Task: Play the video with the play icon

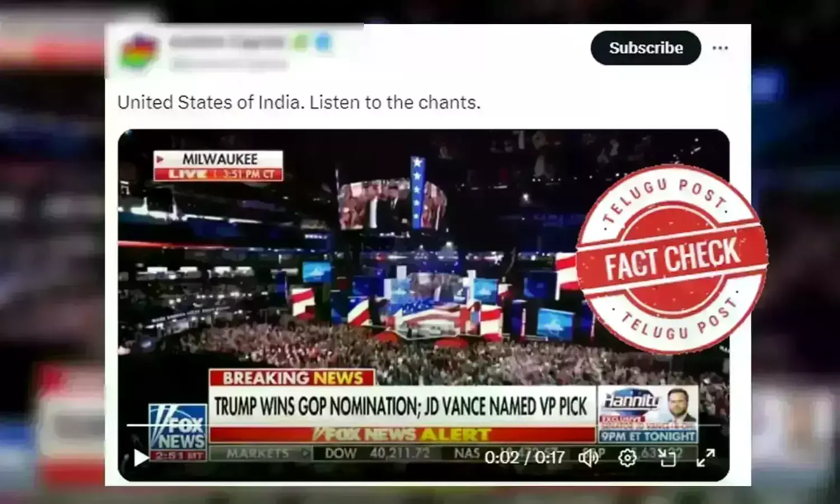Action: pyautogui.click(x=141, y=458)
